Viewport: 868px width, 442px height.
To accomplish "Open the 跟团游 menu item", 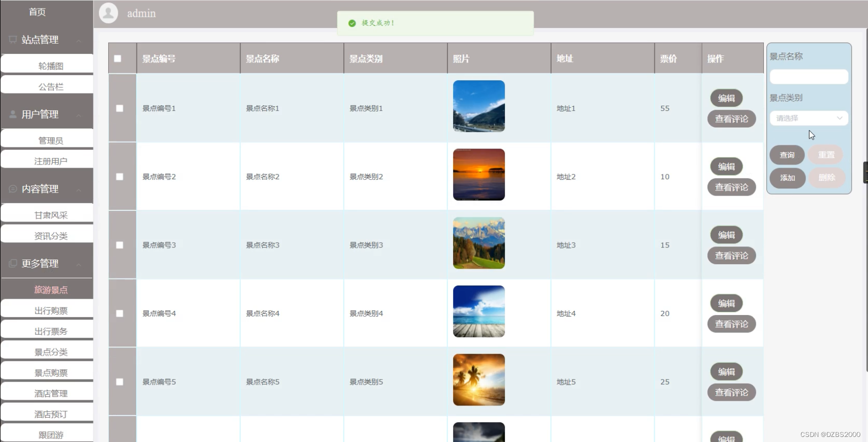I will pyautogui.click(x=47, y=433).
